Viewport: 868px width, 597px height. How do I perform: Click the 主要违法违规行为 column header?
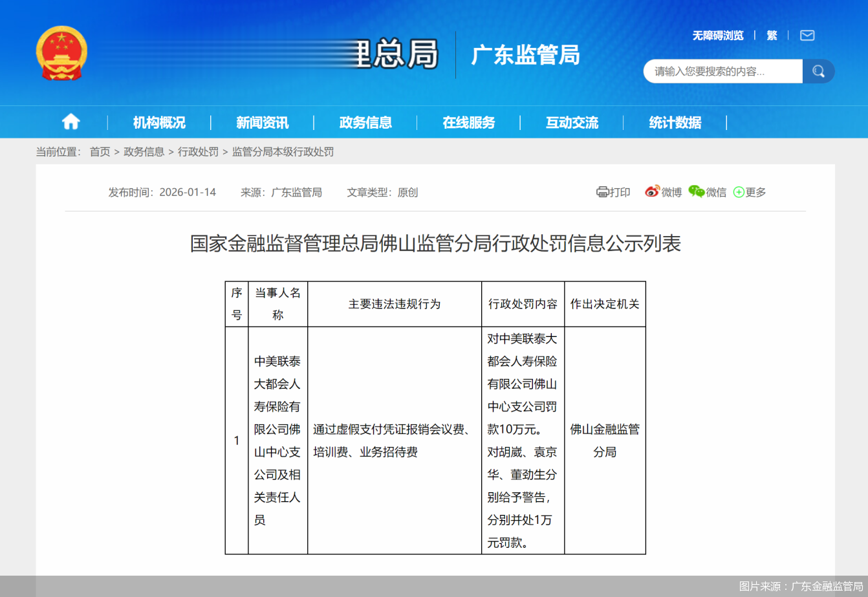pos(395,304)
